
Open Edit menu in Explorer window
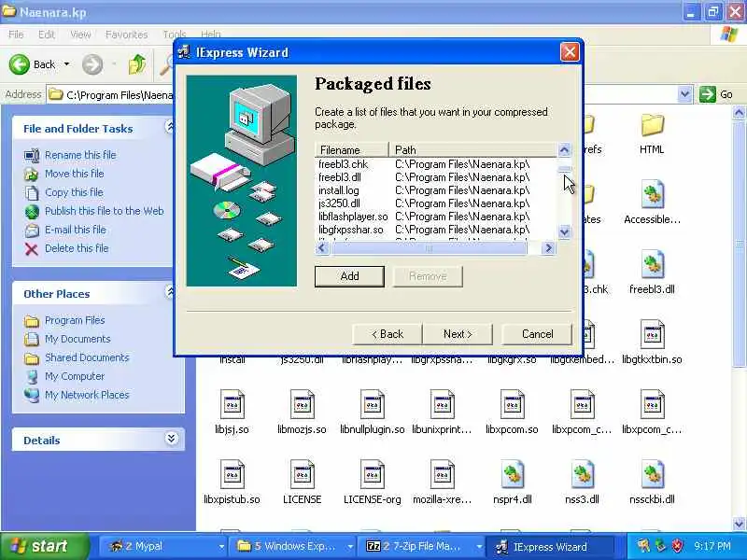point(46,35)
